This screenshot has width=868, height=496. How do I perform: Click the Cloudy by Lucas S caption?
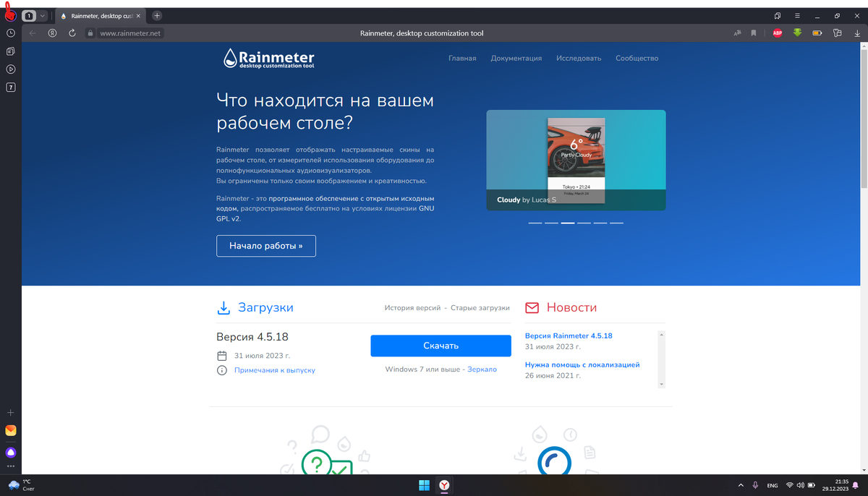click(527, 200)
